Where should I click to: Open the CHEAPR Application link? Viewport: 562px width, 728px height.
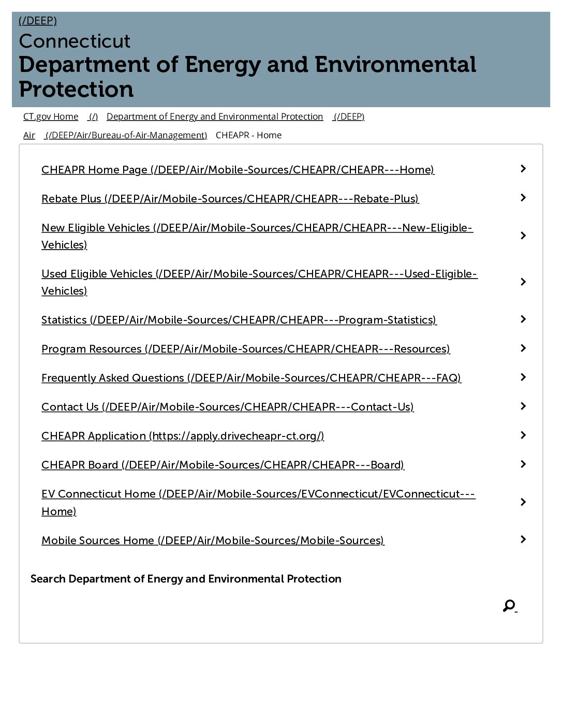(183, 436)
